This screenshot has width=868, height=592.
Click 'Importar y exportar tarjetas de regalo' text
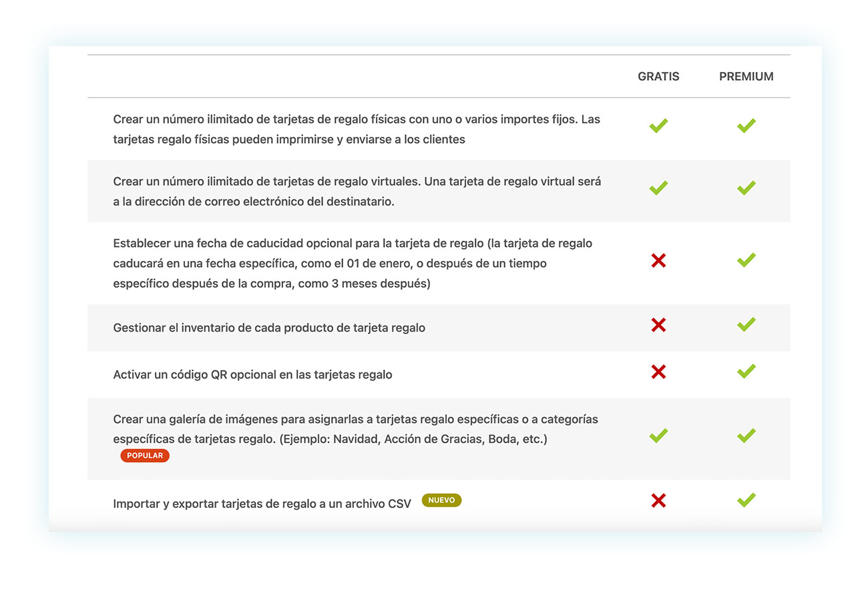tap(212, 504)
